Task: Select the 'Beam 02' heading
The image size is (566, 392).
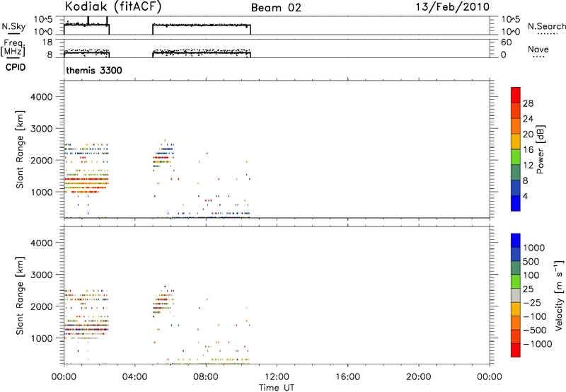Action: 276,8
